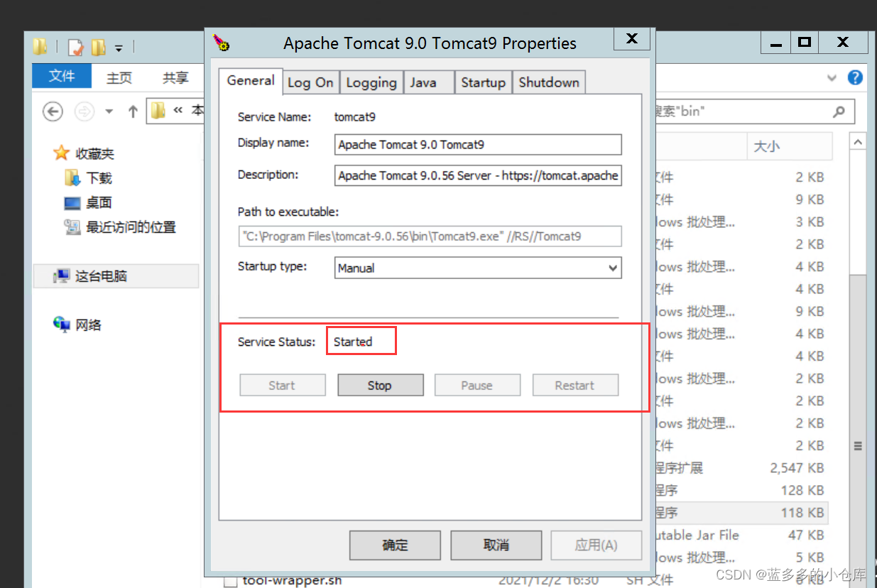Click the Pause service button

(477, 385)
